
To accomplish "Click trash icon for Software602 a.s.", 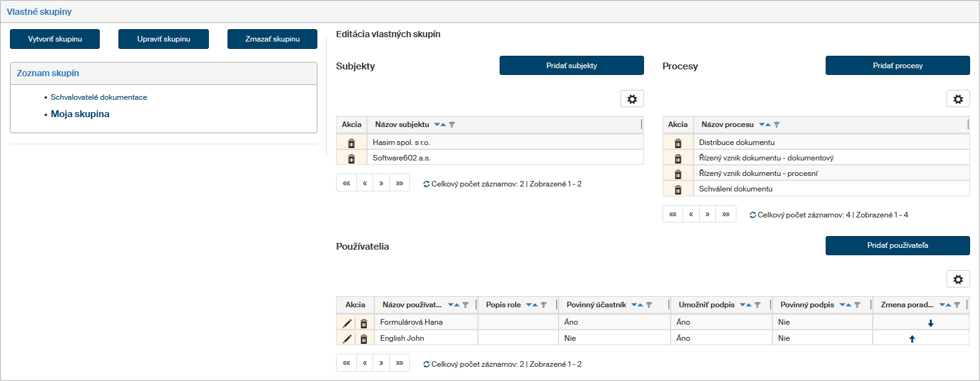I will click(351, 159).
